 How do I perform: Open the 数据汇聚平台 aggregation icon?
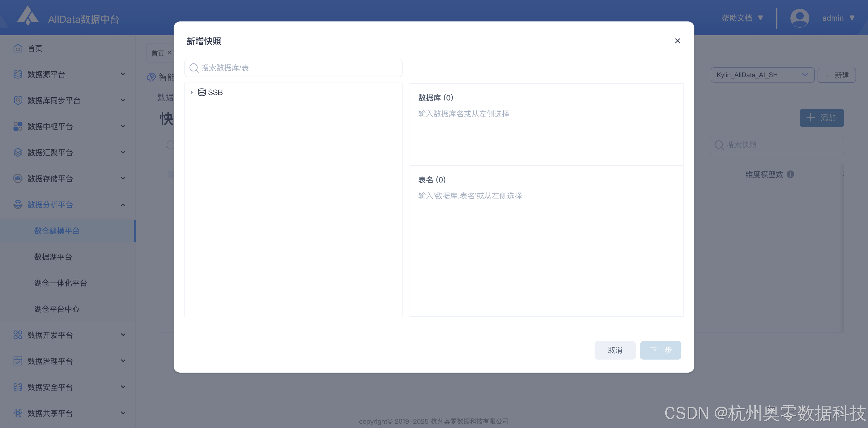click(18, 152)
